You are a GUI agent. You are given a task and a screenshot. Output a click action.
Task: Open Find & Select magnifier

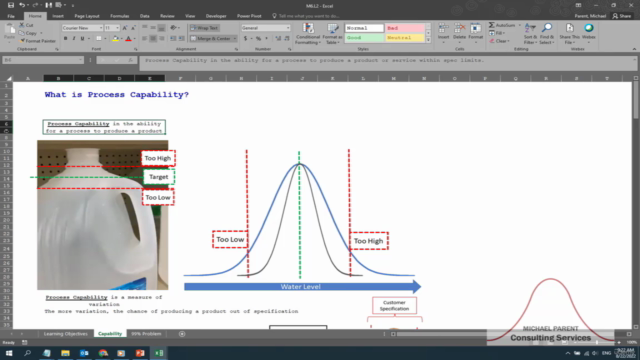pos(547,33)
